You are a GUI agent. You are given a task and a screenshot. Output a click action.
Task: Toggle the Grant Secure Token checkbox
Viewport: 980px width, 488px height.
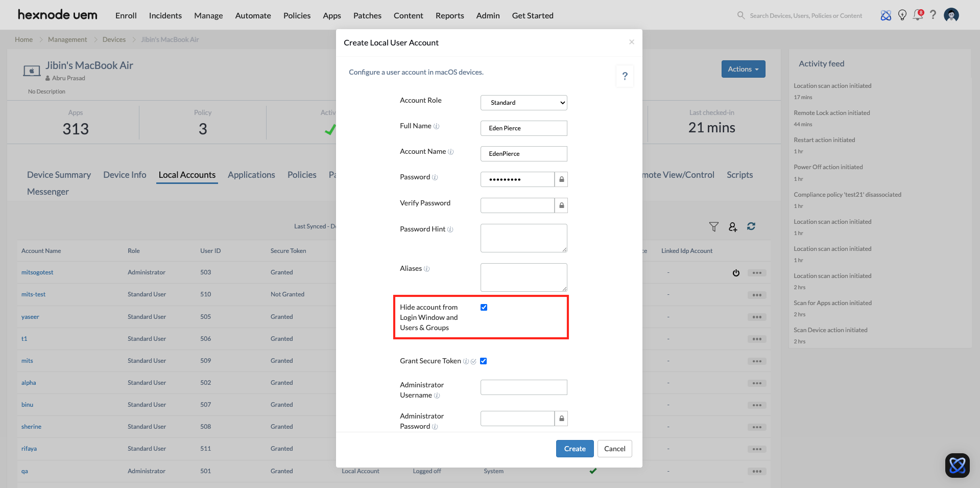coord(483,361)
